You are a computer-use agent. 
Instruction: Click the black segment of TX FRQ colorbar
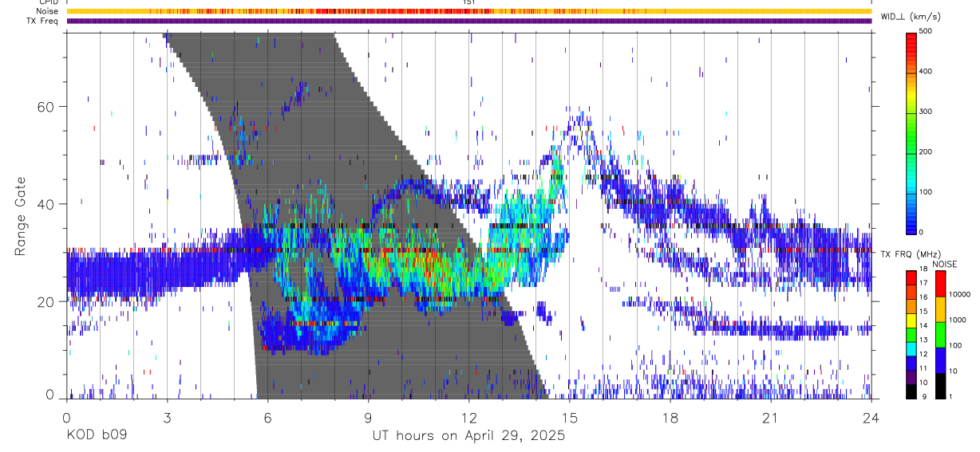[911, 391]
